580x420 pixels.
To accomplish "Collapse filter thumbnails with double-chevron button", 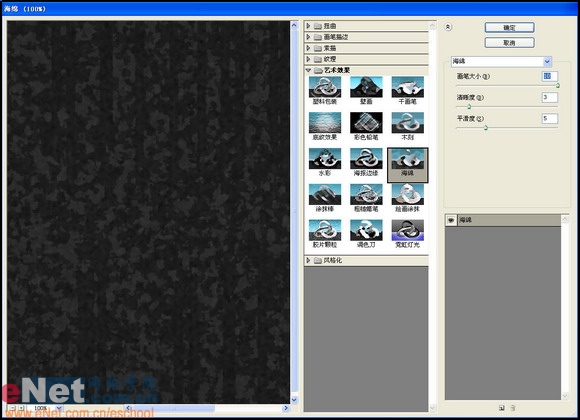I will [448, 27].
